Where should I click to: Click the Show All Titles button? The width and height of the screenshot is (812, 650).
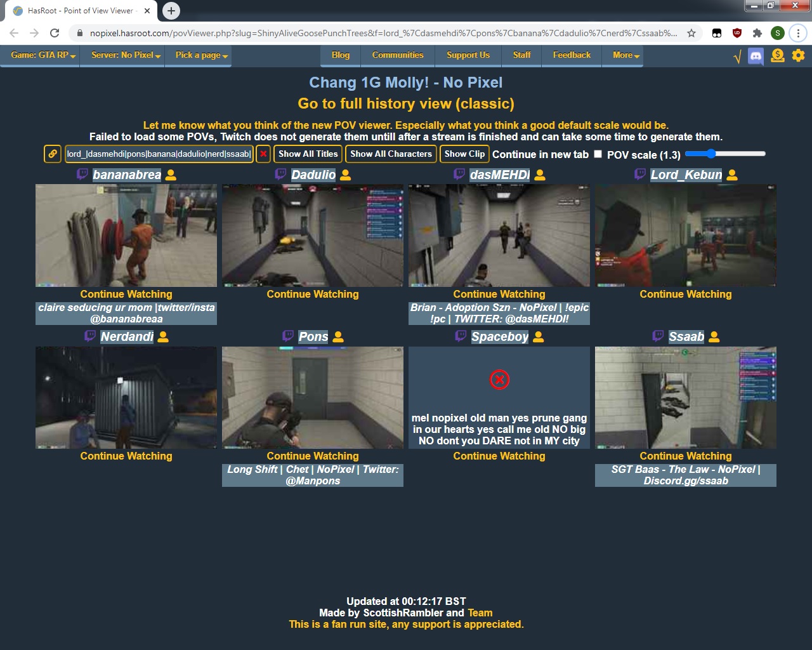308,154
